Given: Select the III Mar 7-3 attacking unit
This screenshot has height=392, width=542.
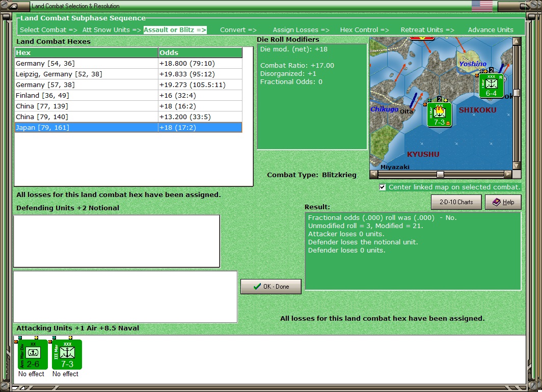Looking at the screenshot, I should coord(67,354).
